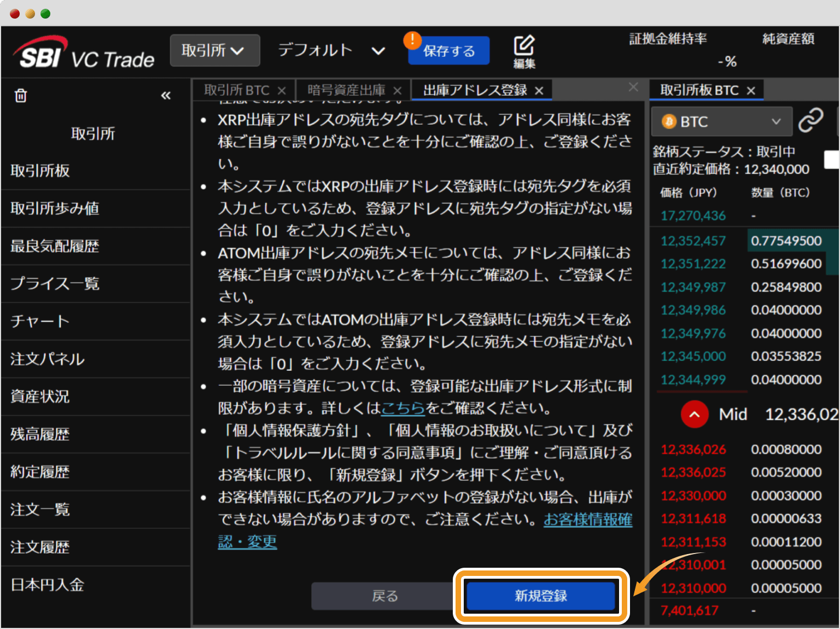Click ask price 12,352,457

click(x=693, y=241)
